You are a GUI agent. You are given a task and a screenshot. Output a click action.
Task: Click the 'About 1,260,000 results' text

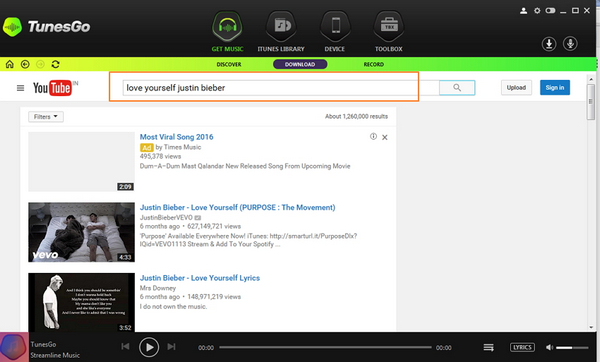pos(356,116)
